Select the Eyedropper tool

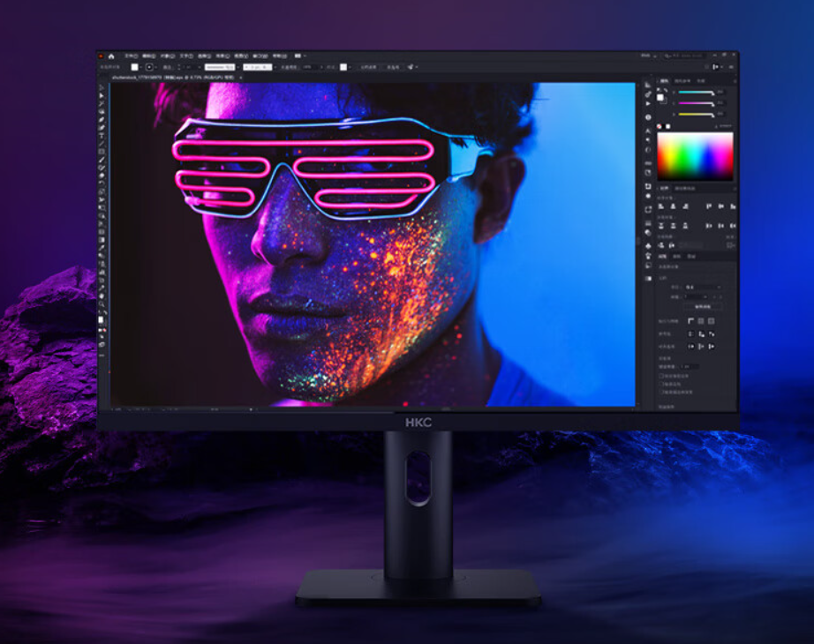pyautogui.click(x=102, y=248)
